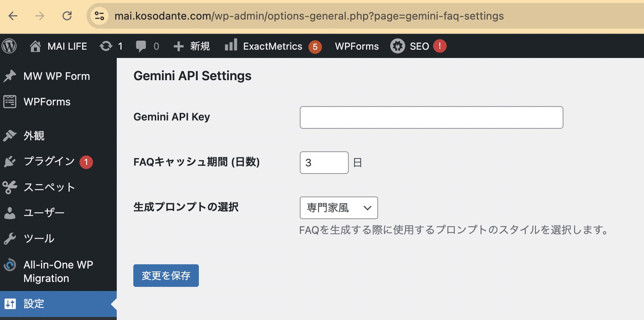Open WPForms sidebar menu item
This screenshot has height=320, width=644.
(47, 102)
